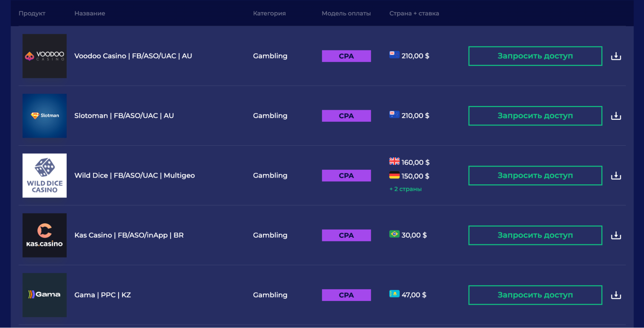Expand the '+ 2 страны' countries link
The image size is (644, 328).
click(x=405, y=189)
